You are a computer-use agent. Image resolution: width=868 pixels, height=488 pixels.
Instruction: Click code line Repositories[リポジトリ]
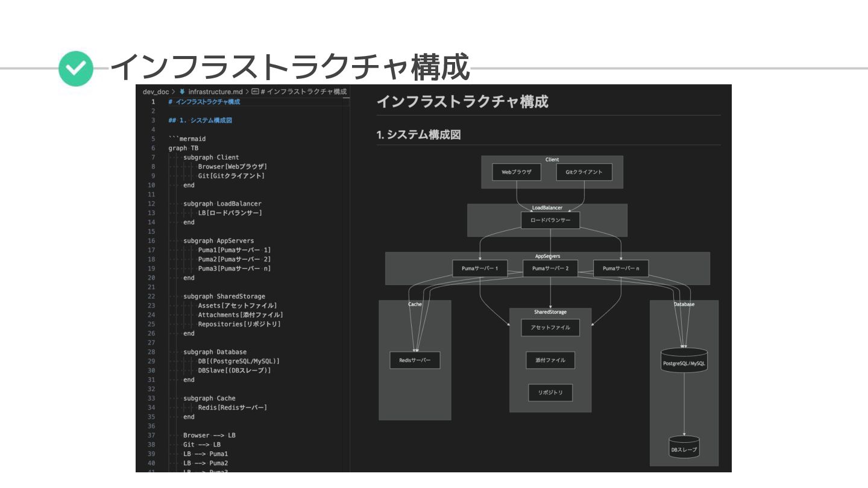pyautogui.click(x=239, y=324)
